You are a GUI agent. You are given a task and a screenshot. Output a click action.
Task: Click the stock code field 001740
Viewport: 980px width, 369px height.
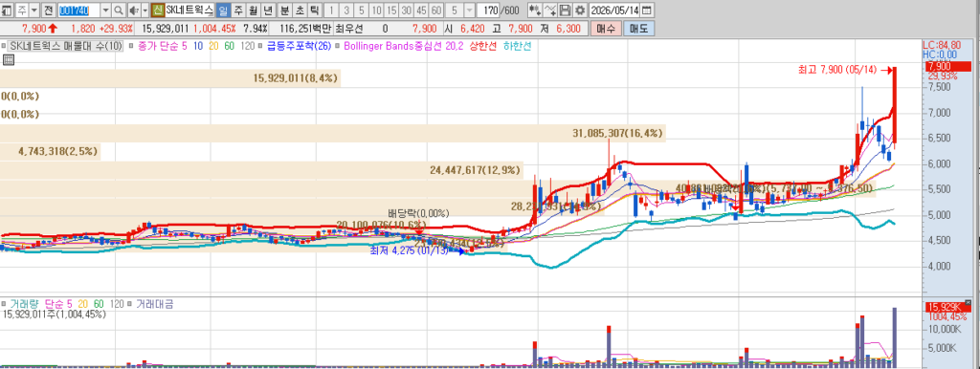pos(78,11)
